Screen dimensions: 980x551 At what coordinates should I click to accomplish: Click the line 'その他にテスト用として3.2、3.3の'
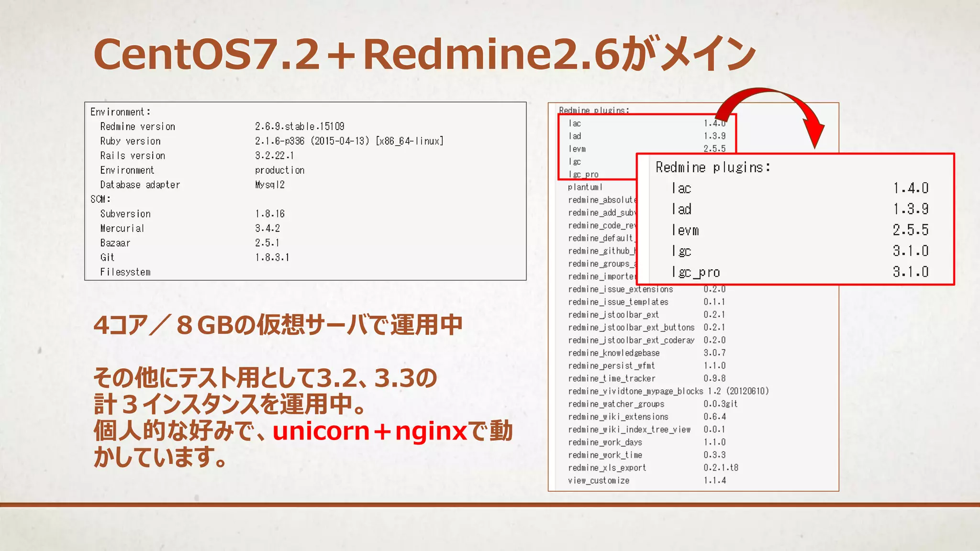click(x=265, y=378)
